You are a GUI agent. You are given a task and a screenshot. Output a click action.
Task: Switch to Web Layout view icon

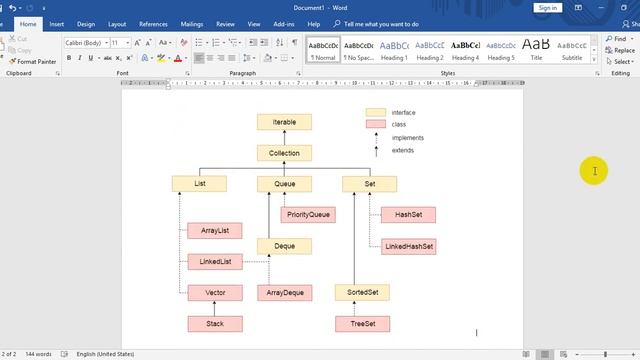click(x=564, y=354)
